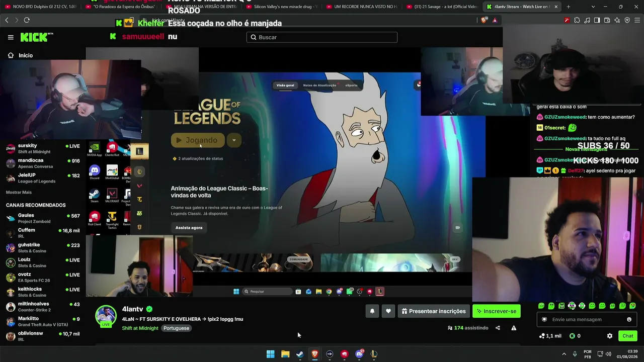
Task: Switch to the 21 Savage a lot tab
Action: click(x=443, y=7)
